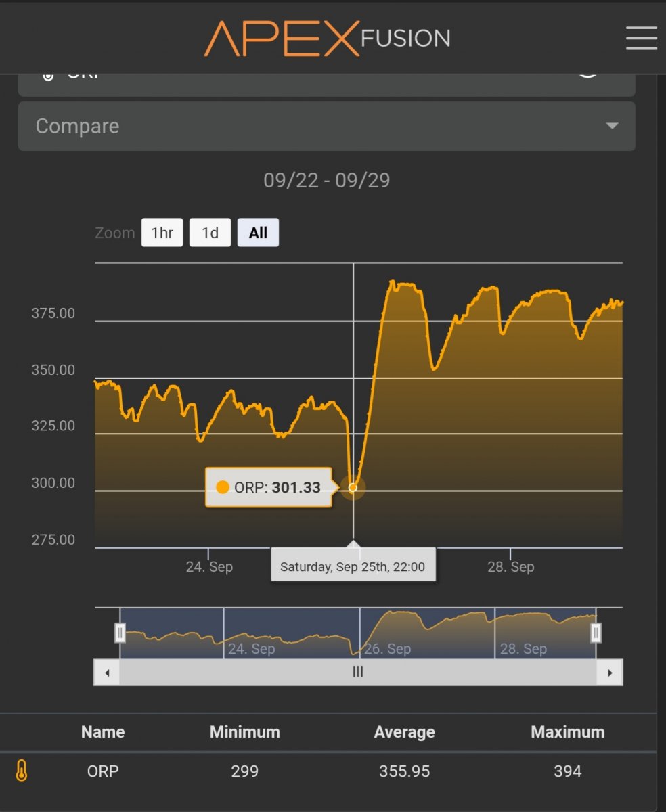
Task: Open the hamburger menu
Action: click(641, 38)
